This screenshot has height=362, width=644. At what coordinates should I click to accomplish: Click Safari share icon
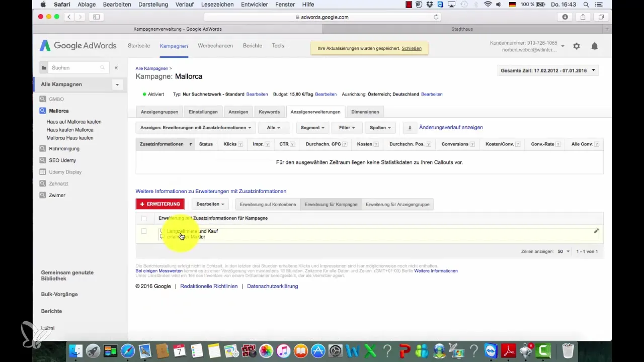coord(583,17)
